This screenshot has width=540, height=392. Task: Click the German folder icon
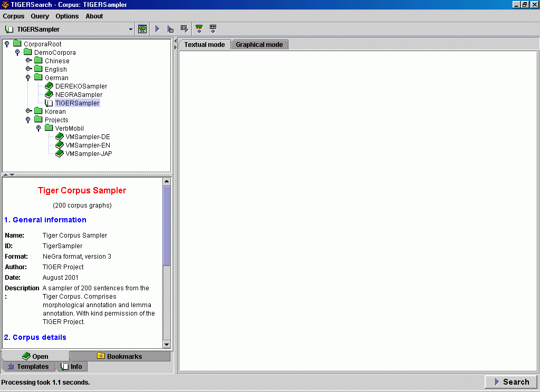coord(38,77)
